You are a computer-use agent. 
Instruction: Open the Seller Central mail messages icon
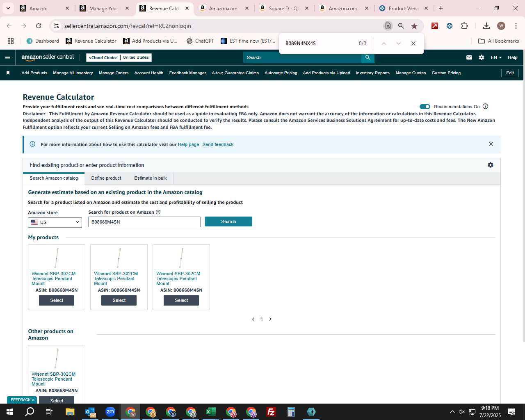point(469,57)
